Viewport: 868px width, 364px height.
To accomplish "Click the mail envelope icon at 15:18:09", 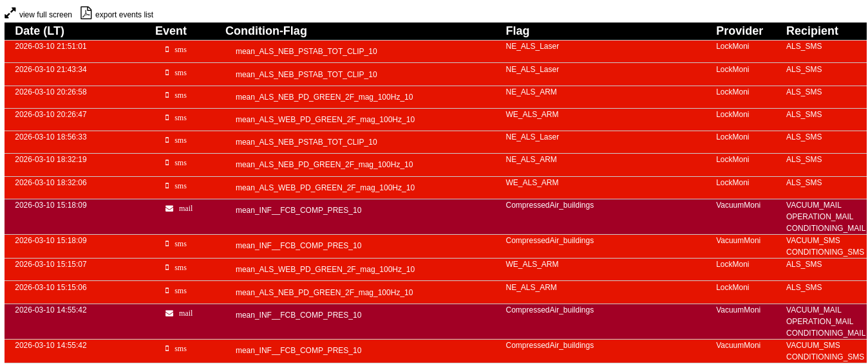I will pos(169,208).
